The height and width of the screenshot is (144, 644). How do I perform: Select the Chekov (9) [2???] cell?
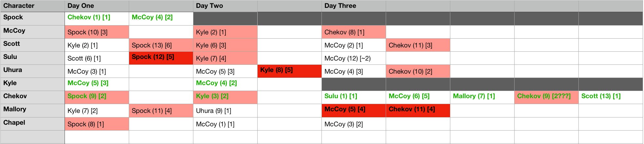546,97
